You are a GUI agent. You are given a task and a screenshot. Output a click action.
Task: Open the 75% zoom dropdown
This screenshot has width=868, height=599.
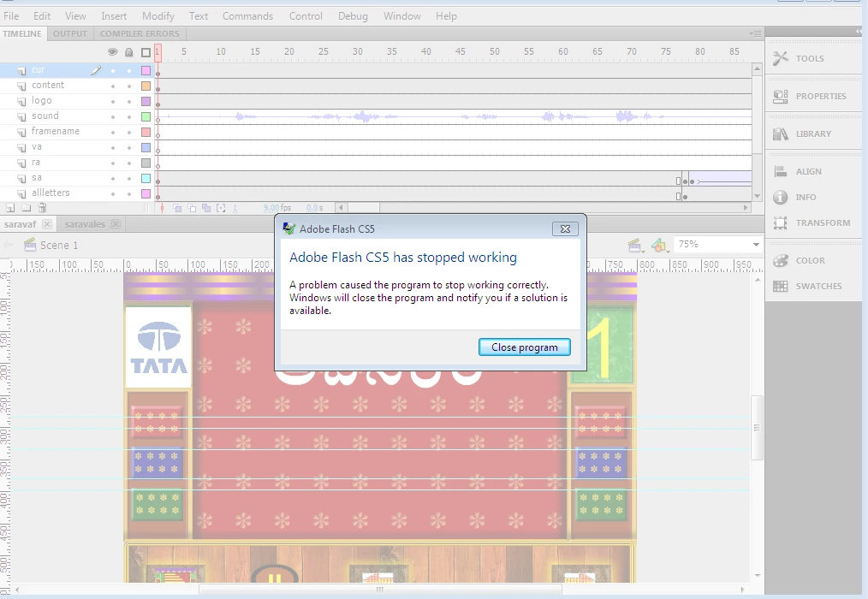click(x=756, y=245)
